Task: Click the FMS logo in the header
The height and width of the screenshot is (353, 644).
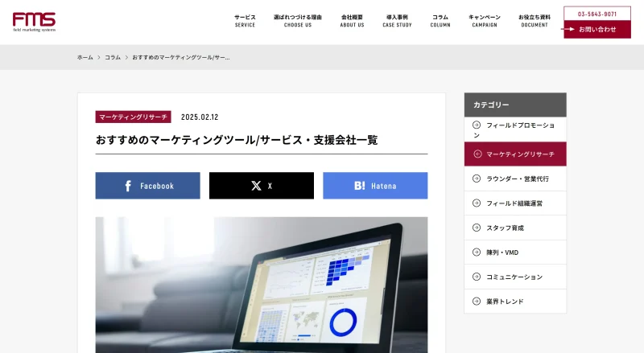Action: pos(34,23)
